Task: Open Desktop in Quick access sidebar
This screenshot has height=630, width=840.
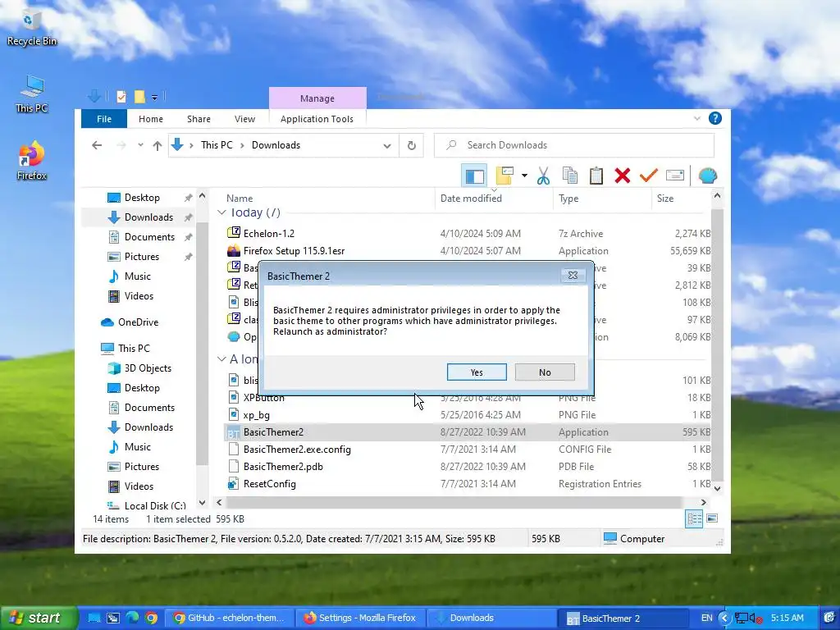Action: (142, 198)
